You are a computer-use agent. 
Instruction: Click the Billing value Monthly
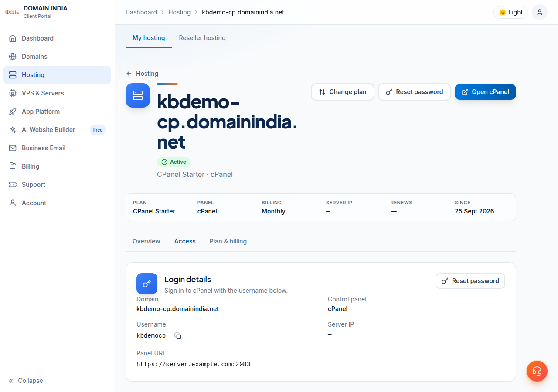pyautogui.click(x=273, y=211)
